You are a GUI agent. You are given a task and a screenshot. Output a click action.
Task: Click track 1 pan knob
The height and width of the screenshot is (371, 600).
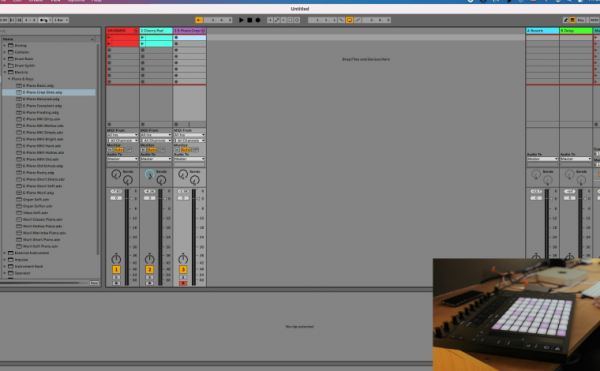116,259
